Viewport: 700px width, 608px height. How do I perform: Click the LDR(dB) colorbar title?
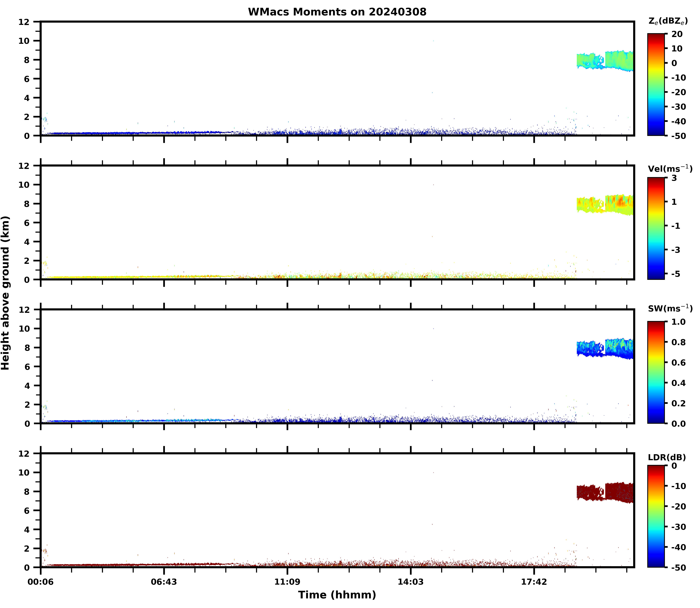click(x=667, y=457)
